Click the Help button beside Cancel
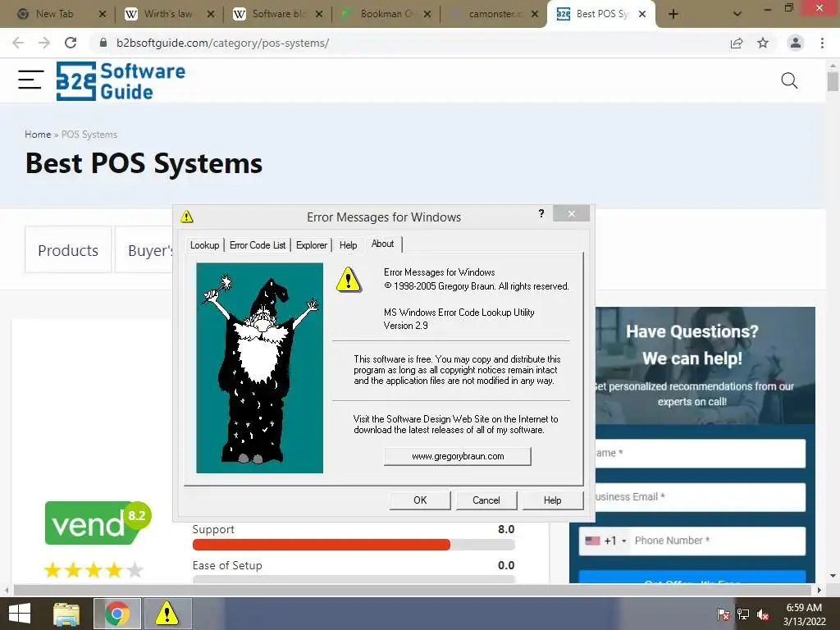This screenshot has height=630, width=840. click(552, 500)
